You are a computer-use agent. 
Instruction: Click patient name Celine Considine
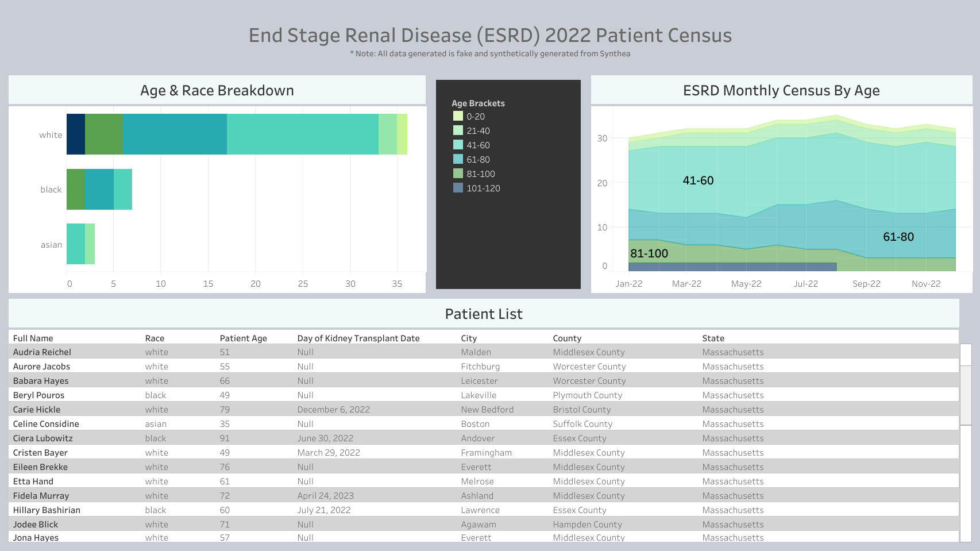46,424
